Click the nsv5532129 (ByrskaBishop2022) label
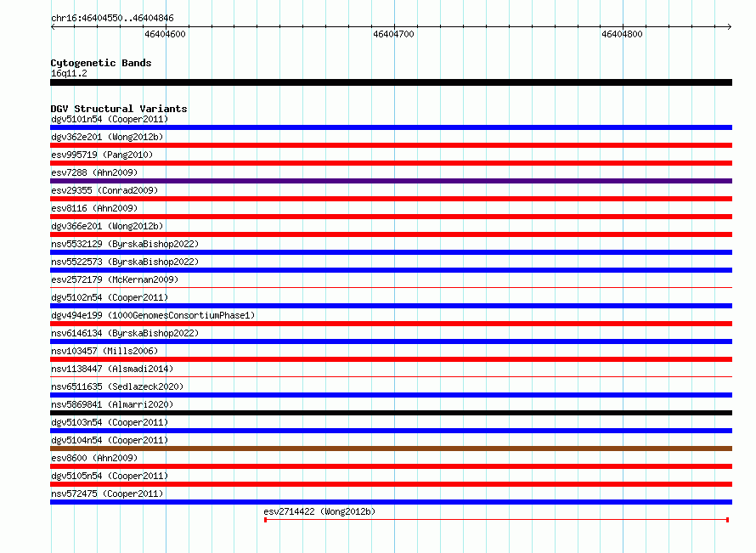 pyautogui.click(x=125, y=244)
